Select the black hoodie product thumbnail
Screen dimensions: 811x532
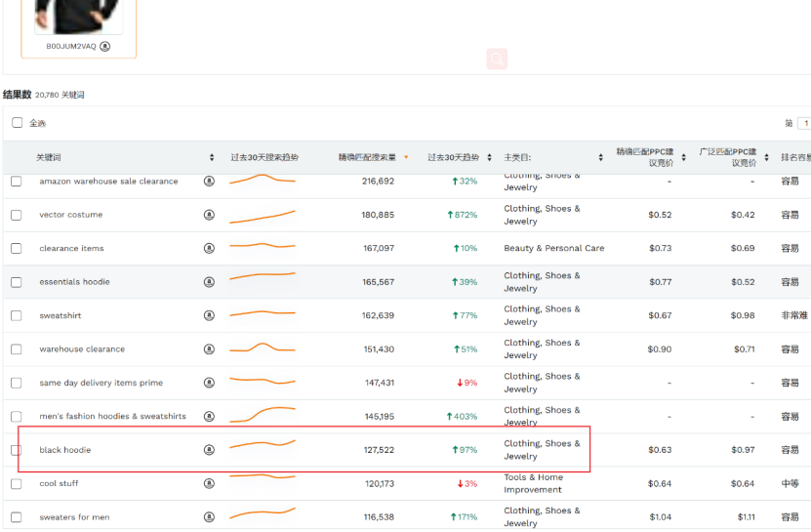78,17
